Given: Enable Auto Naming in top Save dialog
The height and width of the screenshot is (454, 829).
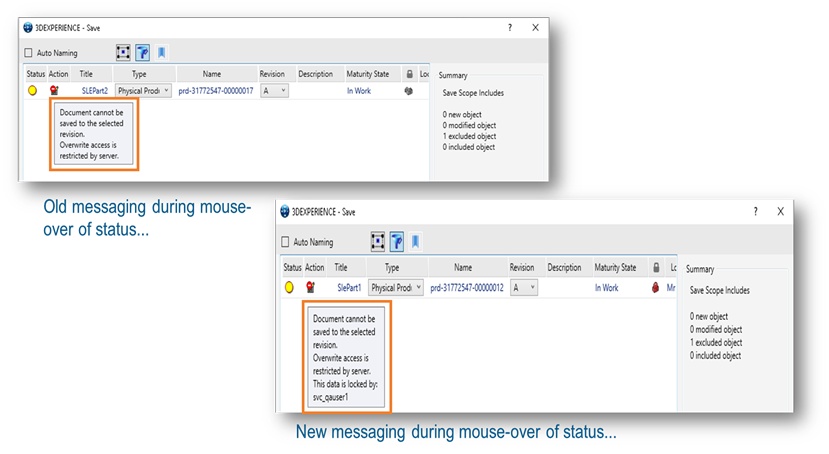Looking at the screenshot, I should [x=29, y=53].
